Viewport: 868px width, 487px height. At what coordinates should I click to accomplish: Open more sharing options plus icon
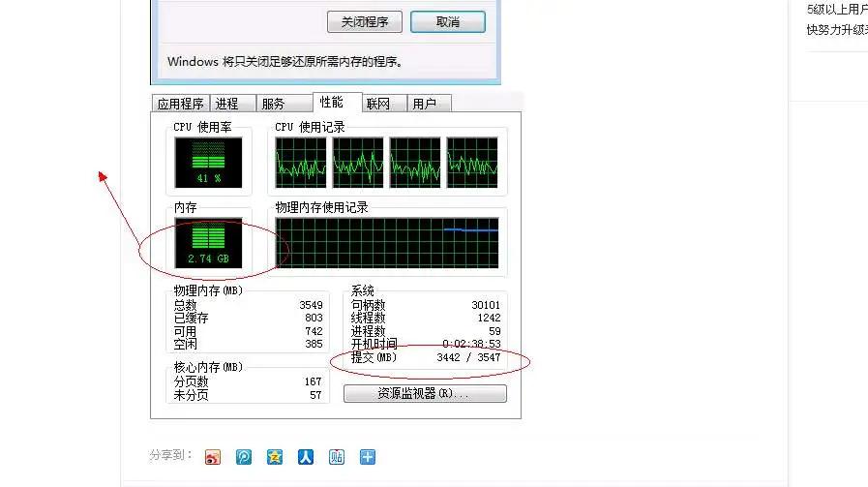pyautogui.click(x=368, y=457)
